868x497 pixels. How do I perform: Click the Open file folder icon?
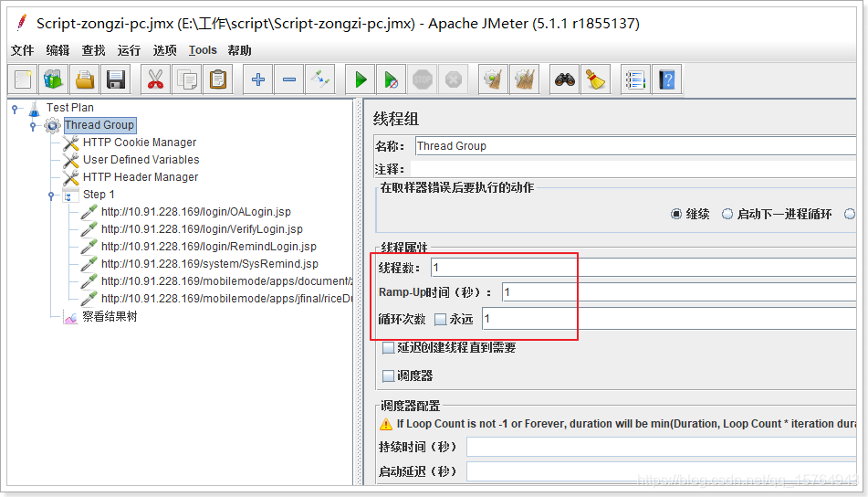pyautogui.click(x=85, y=79)
